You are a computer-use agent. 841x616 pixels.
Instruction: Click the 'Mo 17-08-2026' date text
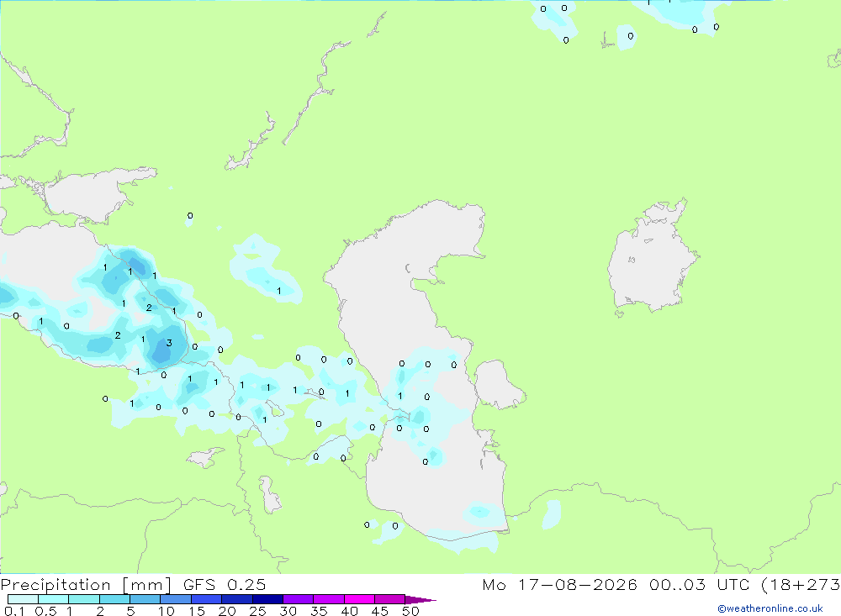[560, 585]
